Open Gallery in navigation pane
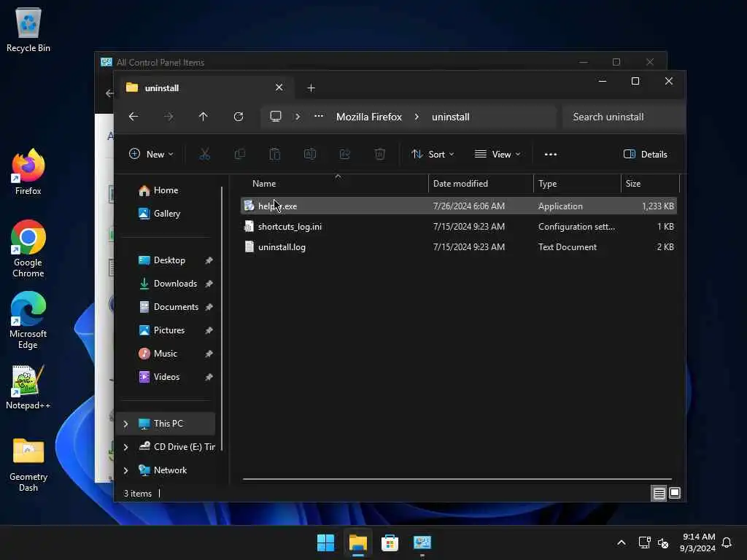Screen dimensions: 747x560 point(166,214)
